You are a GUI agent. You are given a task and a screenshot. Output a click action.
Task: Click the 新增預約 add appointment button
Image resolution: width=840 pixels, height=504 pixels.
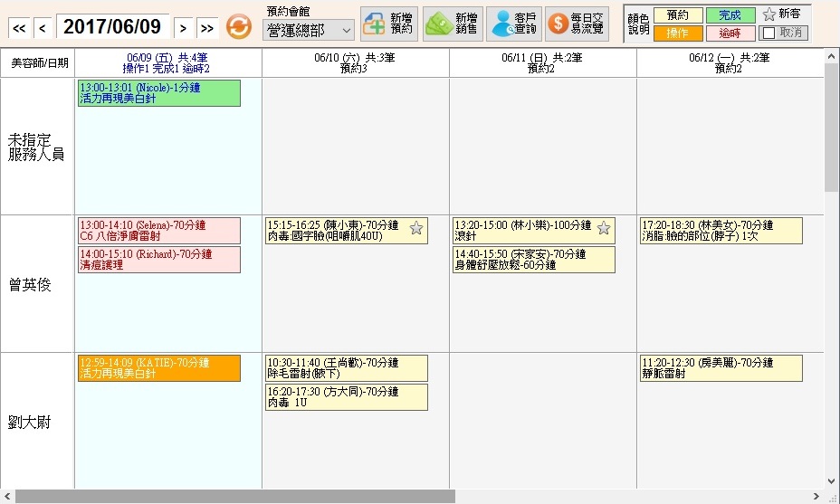389,24
